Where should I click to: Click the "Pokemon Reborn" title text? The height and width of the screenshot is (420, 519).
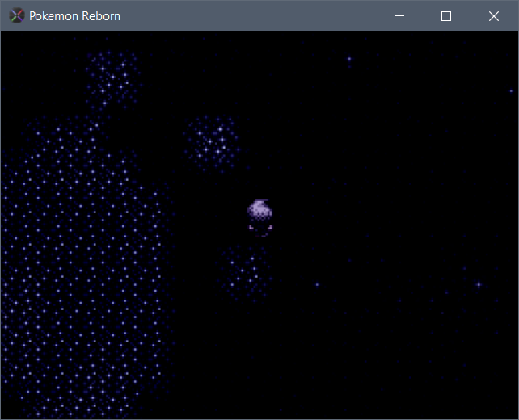click(x=75, y=16)
